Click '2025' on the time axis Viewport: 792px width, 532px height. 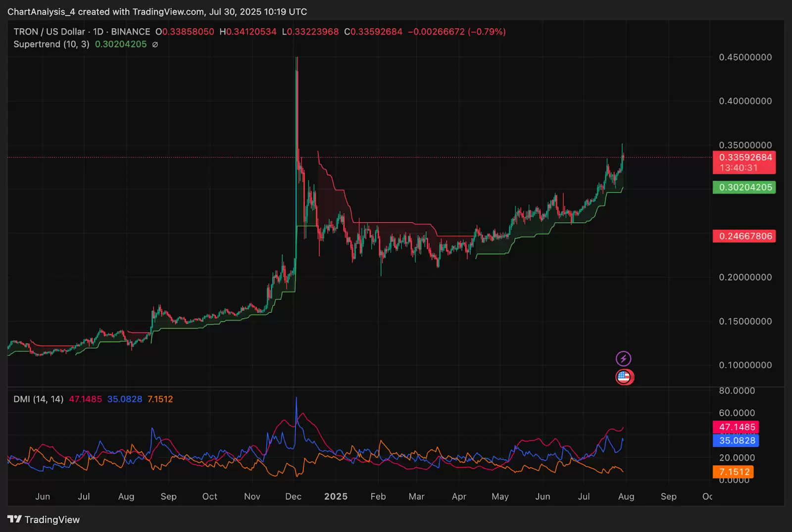tap(336, 496)
